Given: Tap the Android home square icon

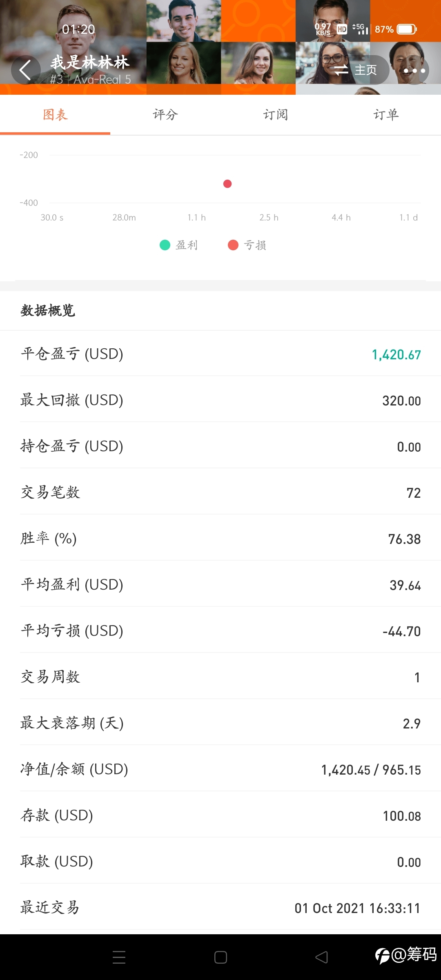Looking at the screenshot, I should coord(220,957).
